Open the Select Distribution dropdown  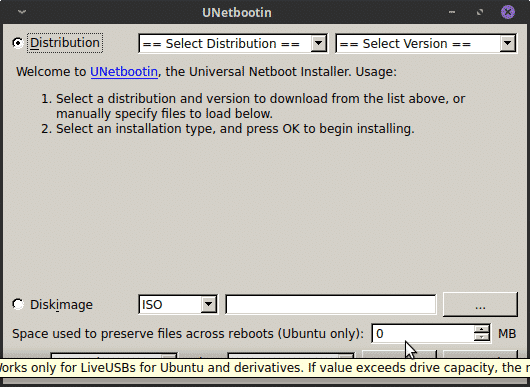click(233, 43)
